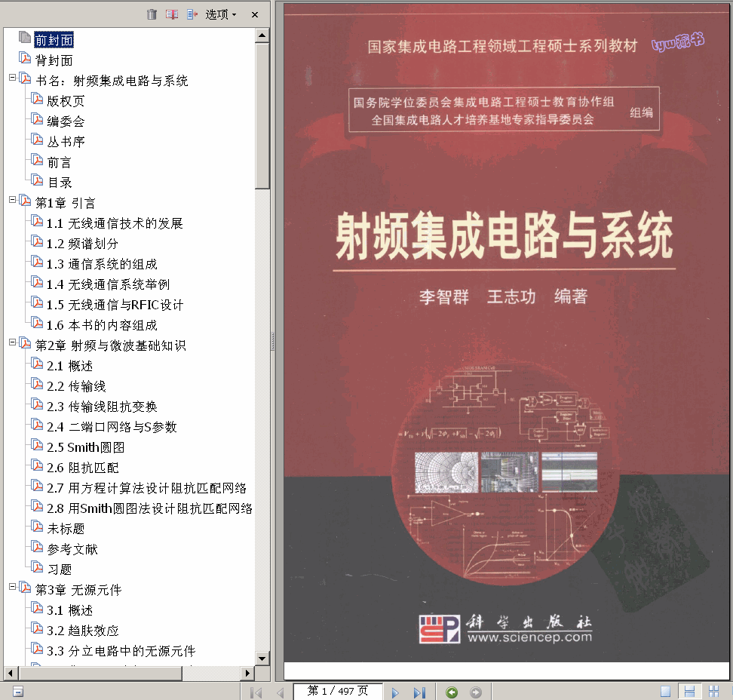
Task: Click the page number input field
Action: pyautogui.click(x=338, y=691)
